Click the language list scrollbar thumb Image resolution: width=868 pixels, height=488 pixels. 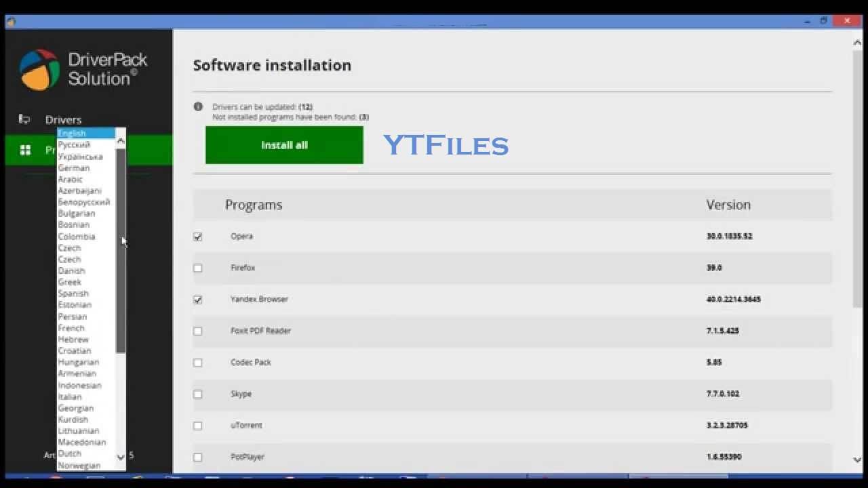point(121,250)
